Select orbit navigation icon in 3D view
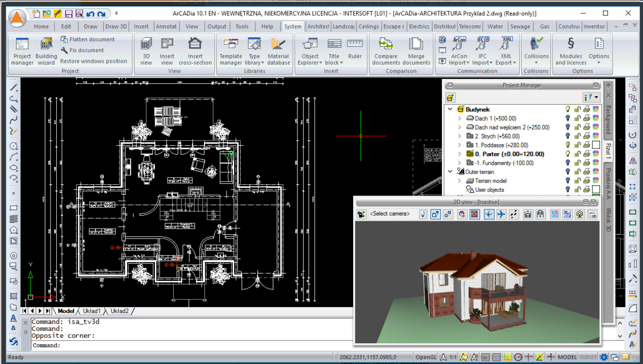 coord(489,214)
